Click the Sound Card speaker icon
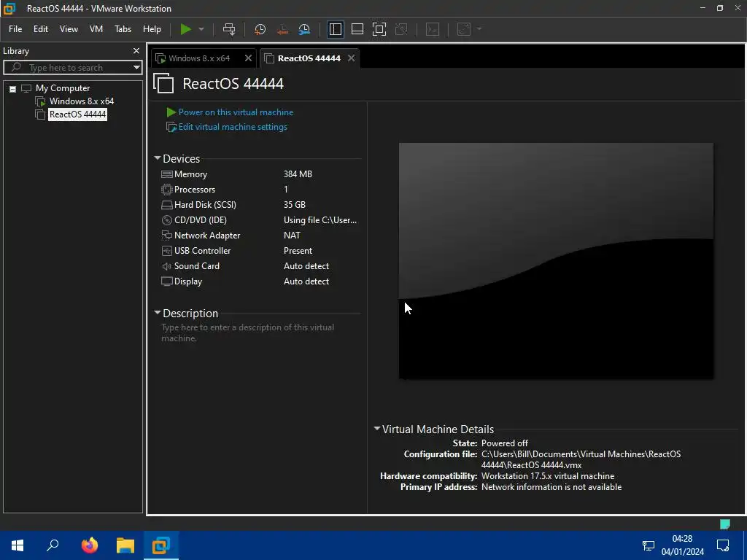 [x=167, y=266]
